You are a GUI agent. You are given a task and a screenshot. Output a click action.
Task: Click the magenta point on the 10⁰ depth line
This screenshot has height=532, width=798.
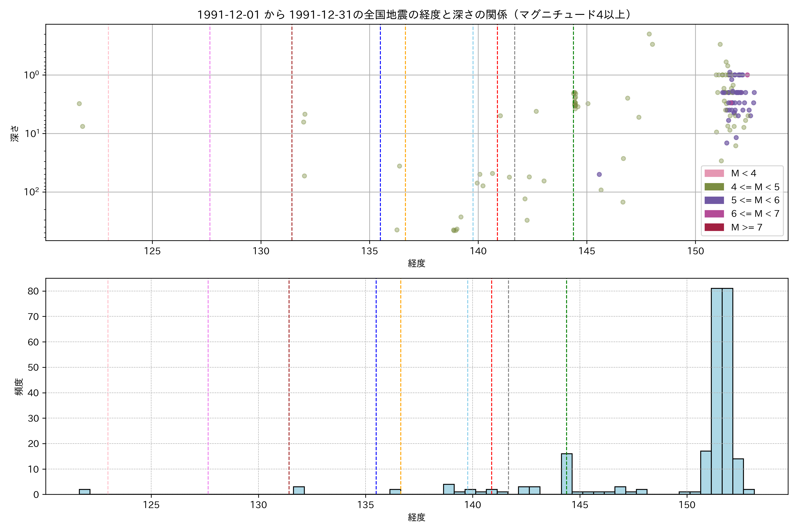click(747, 75)
